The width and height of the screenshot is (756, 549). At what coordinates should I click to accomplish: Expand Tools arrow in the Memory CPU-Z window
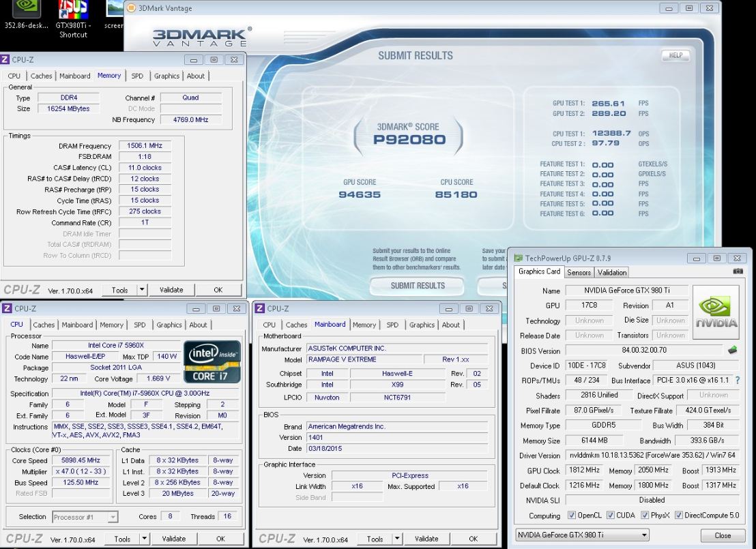pyautogui.click(x=142, y=290)
